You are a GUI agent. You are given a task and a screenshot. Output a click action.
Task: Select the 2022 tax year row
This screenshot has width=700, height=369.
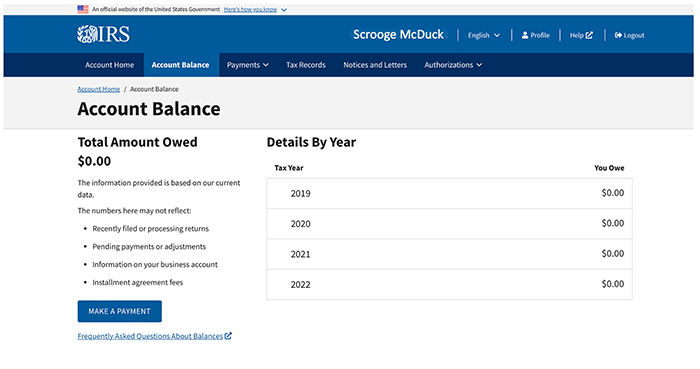coord(450,284)
